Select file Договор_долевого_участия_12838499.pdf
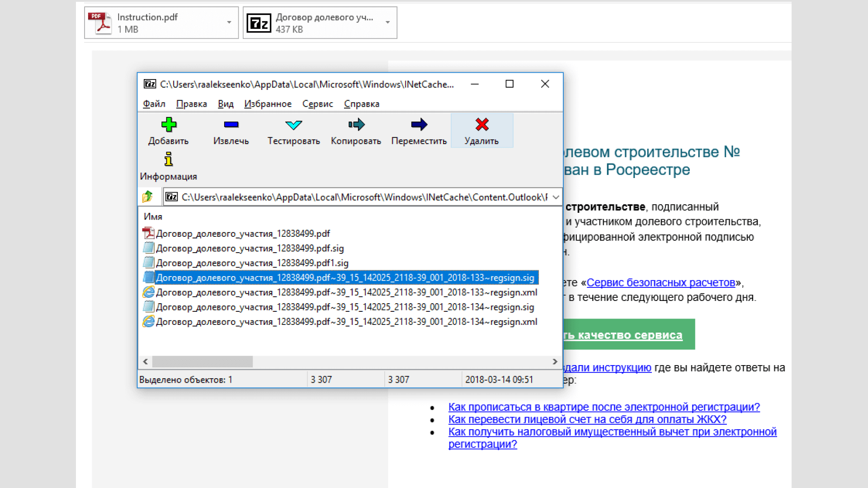The image size is (868, 488). pyautogui.click(x=243, y=234)
